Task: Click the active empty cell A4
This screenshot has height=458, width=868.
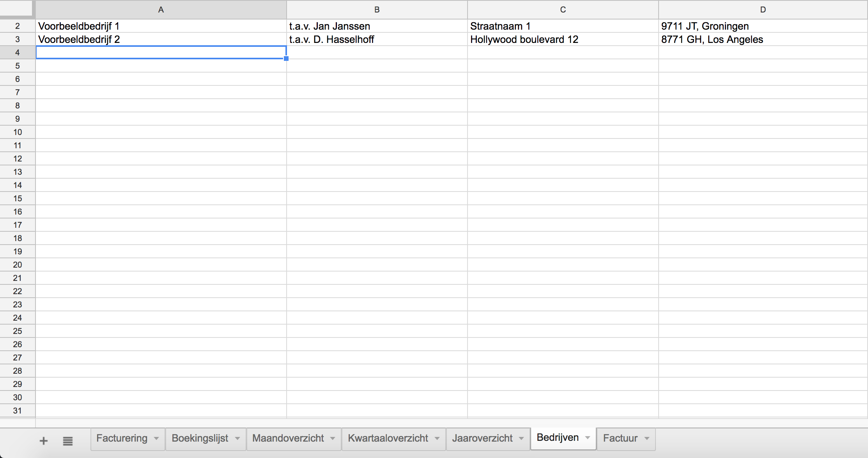Action: (161, 52)
